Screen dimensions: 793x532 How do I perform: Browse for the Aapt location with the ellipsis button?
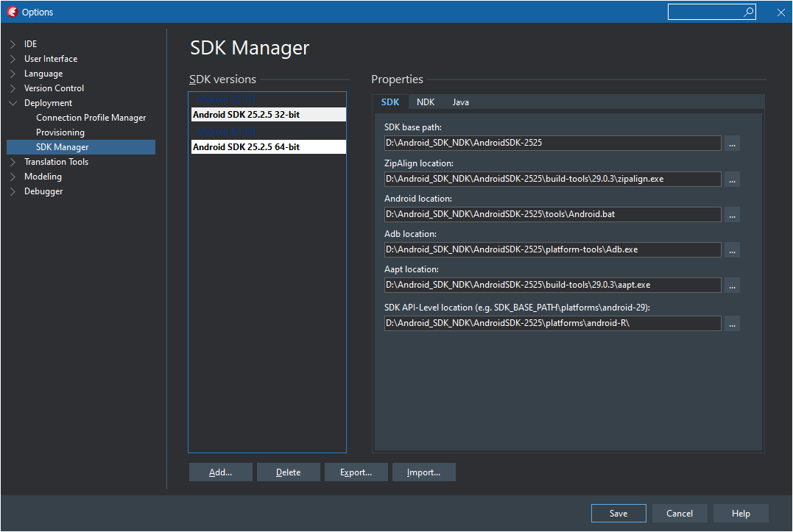(732, 285)
